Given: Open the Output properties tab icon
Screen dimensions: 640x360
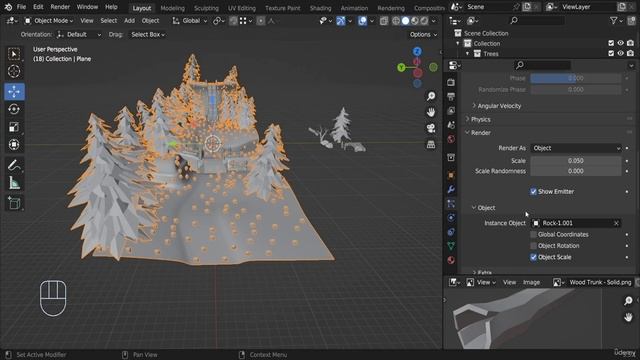Looking at the screenshot, I should (x=451, y=97).
